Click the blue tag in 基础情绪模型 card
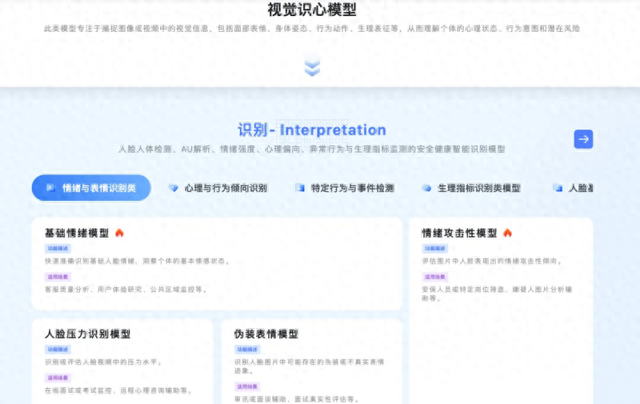The height and width of the screenshot is (404, 640). point(58,248)
